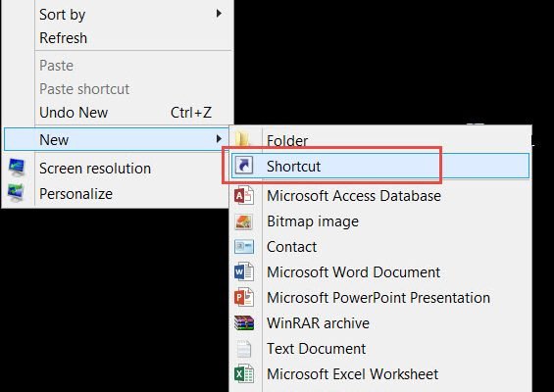Click the PowerPoint presentation icon
554x392 pixels.
point(244,297)
